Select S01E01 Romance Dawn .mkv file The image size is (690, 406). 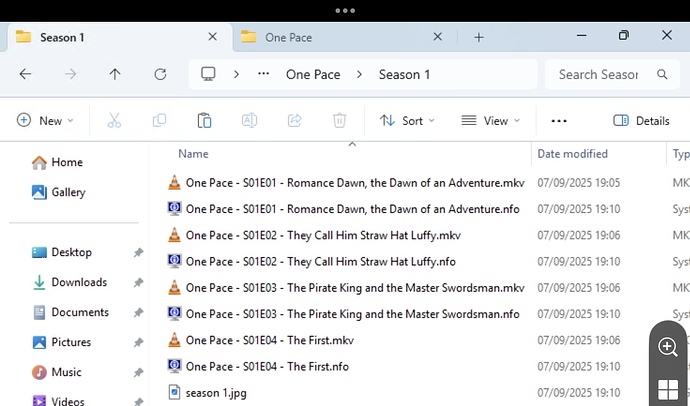[x=346, y=183]
